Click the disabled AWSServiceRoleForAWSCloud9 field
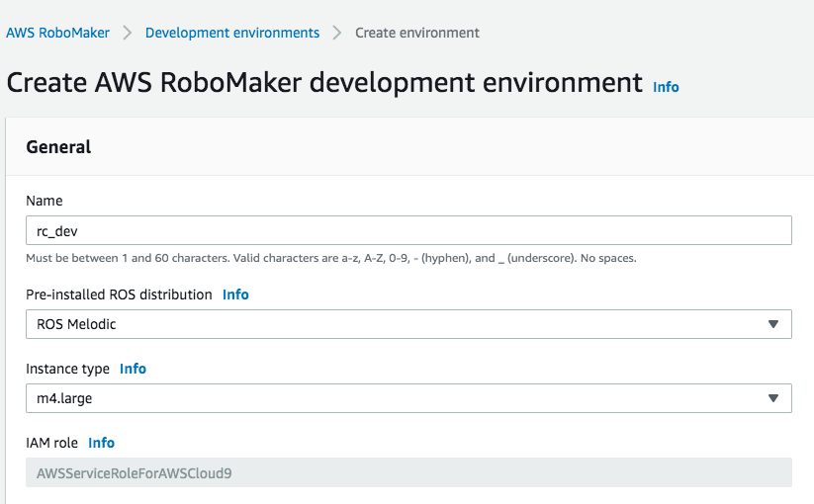The width and height of the screenshot is (814, 504). click(408, 472)
